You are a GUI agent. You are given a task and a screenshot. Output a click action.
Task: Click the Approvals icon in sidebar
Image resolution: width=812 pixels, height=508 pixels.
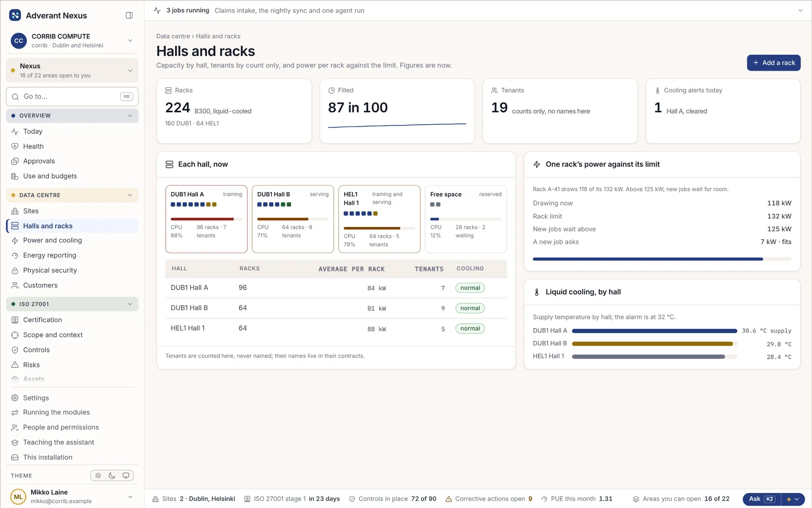tap(15, 161)
